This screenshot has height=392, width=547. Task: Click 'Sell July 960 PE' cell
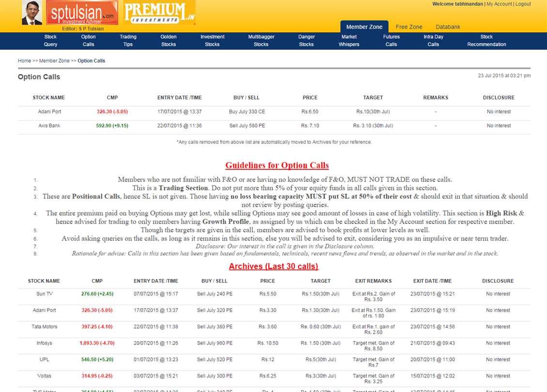pos(214,343)
